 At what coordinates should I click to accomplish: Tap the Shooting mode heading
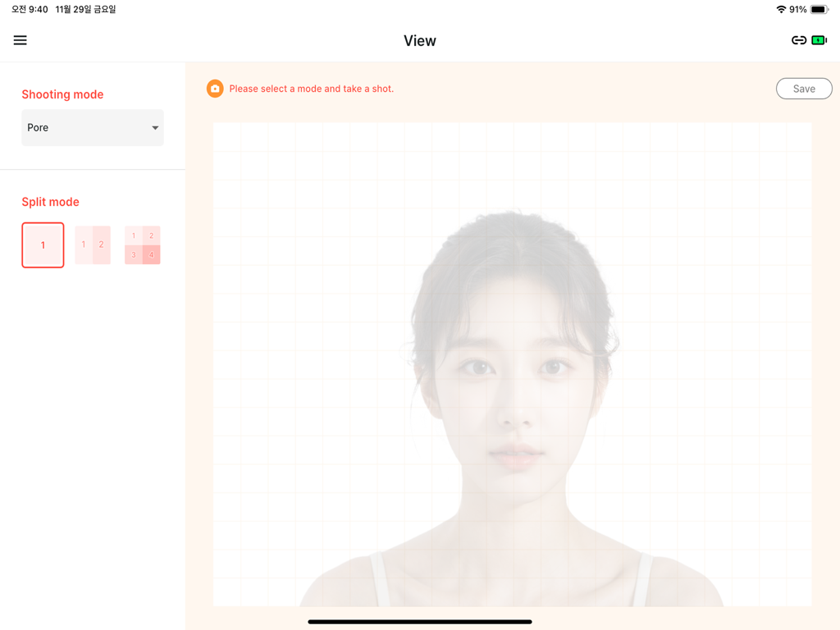(62, 94)
